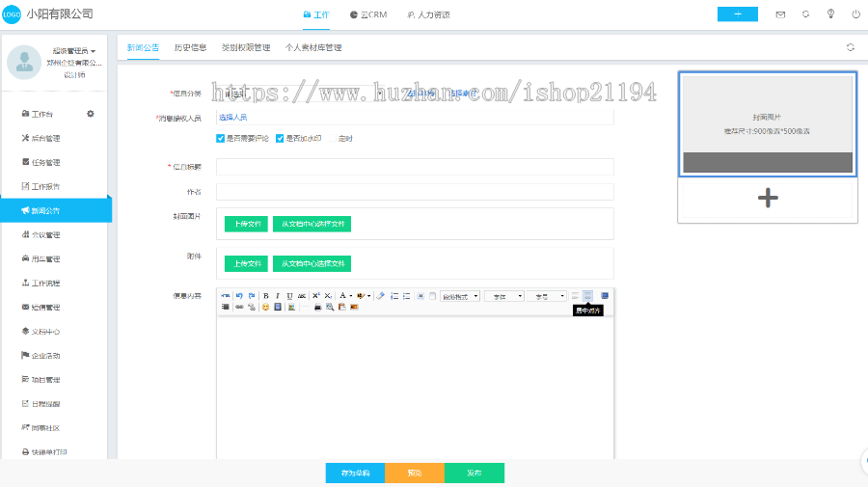
Task: Click the power logout icon
Action: (x=855, y=14)
